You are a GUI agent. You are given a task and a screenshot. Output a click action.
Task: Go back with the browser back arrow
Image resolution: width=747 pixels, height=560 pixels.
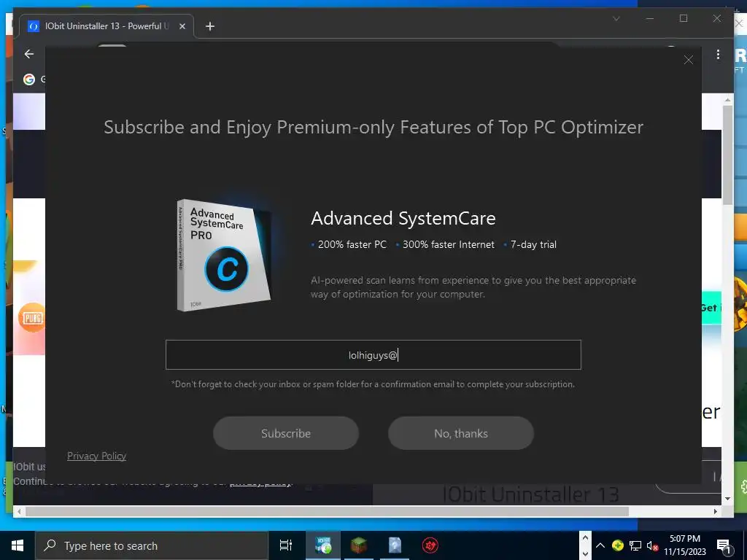point(29,54)
